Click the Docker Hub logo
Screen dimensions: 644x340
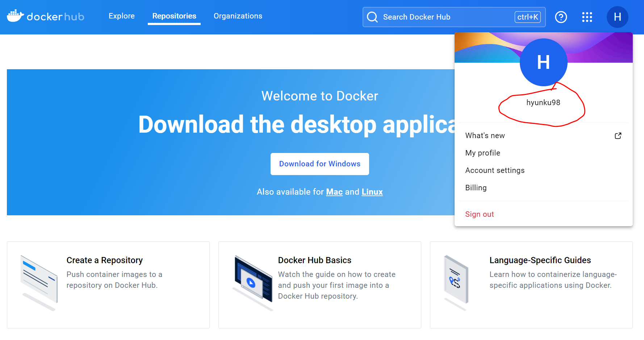click(45, 16)
